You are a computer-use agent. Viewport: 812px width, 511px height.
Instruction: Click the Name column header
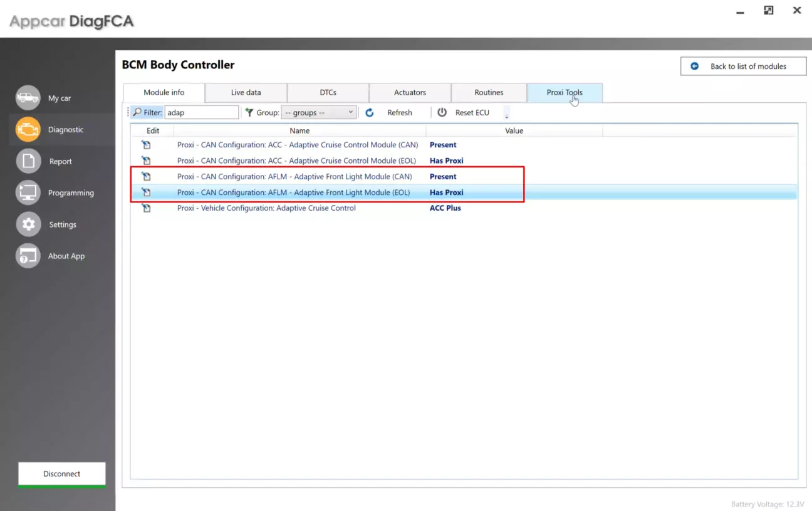pyautogui.click(x=299, y=131)
